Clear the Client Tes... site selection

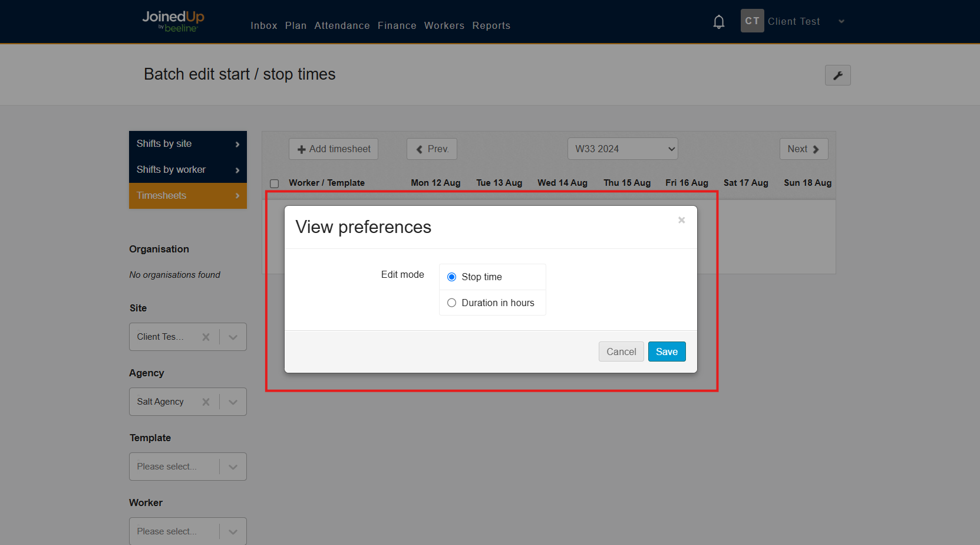(206, 337)
